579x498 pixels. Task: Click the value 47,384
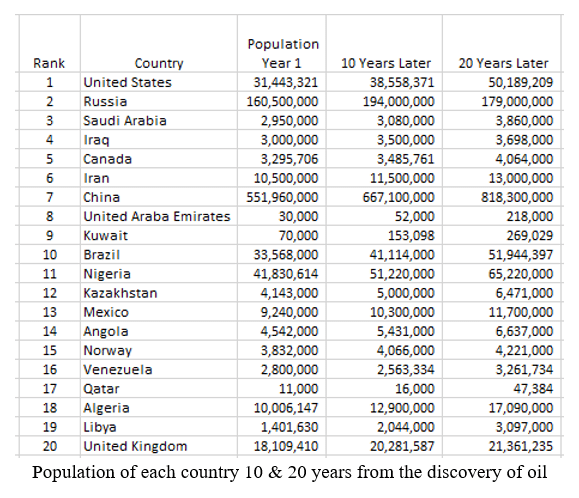[533, 389]
